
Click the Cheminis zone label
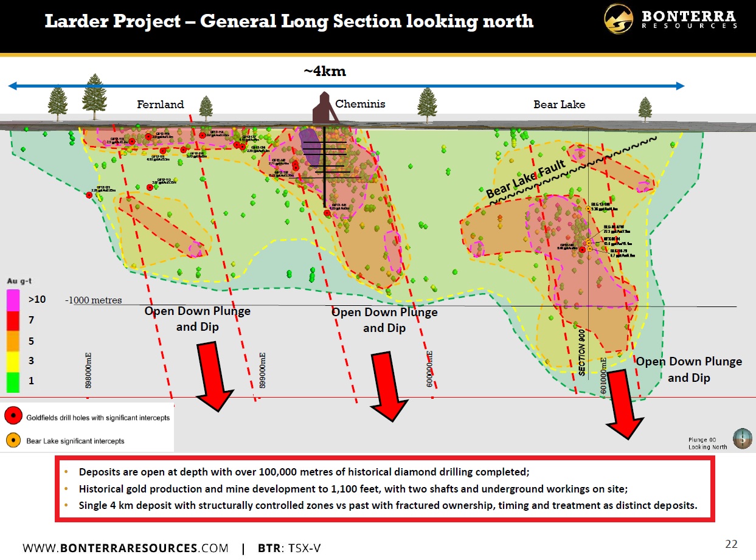361,104
